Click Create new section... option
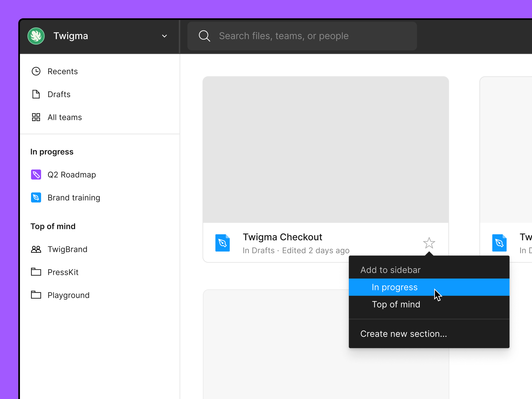Image resolution: width=532 pixels, height=399 pixels. (x=403, y=334)
